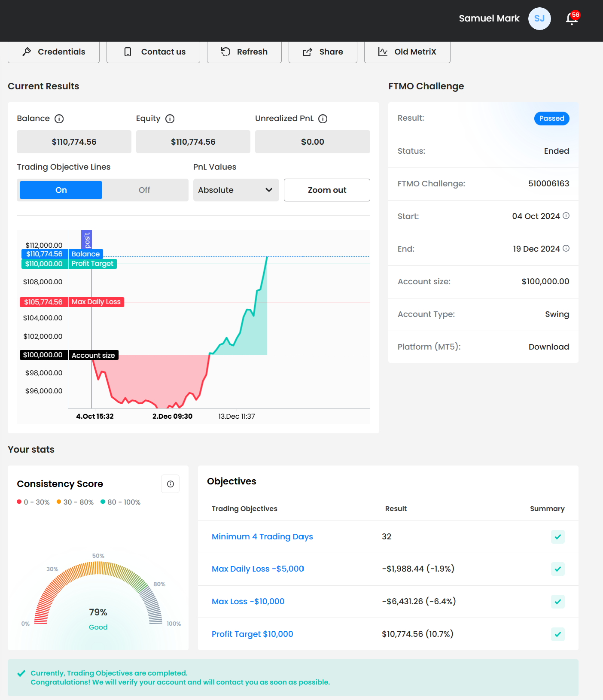This screenshot has height=700, width=603.
Task: Open the Consistency Score info button
Action: click(171, 484)
